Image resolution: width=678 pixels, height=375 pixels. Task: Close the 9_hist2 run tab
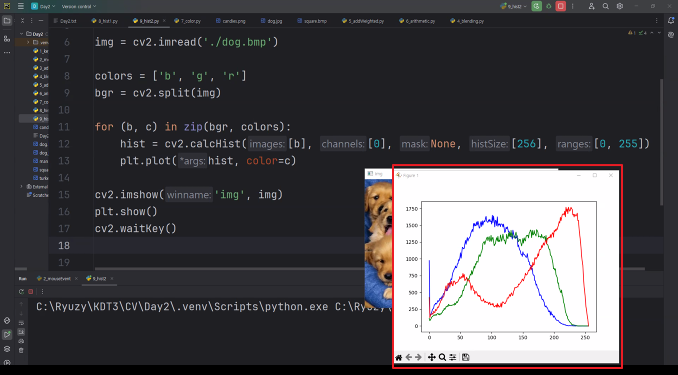point(112,279)
